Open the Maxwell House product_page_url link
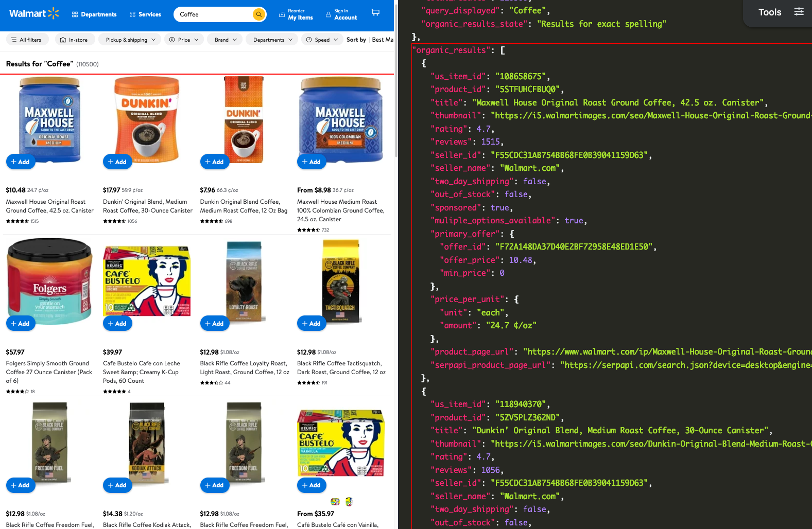Viewport: 812px width, 529px height. (x=667, y=351)
